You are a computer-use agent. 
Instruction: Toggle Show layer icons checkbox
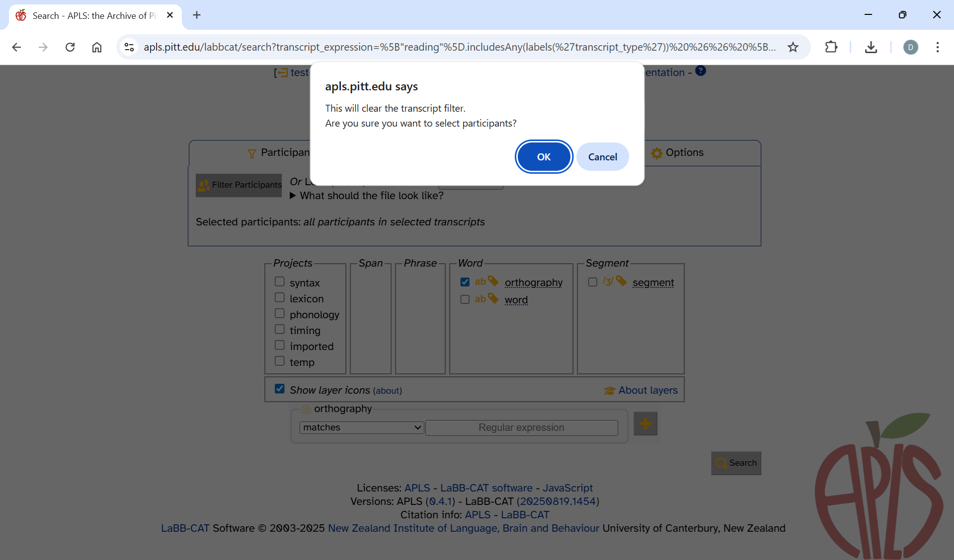[x=280, y=389]
